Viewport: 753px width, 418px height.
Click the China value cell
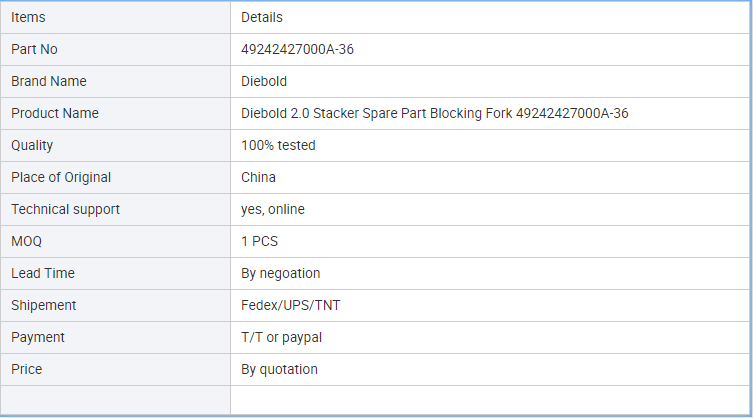pos(490,177)
